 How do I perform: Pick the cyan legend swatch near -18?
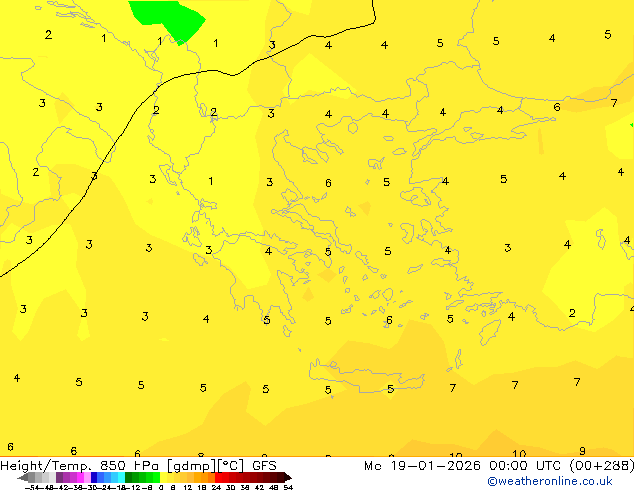[121, 477]
